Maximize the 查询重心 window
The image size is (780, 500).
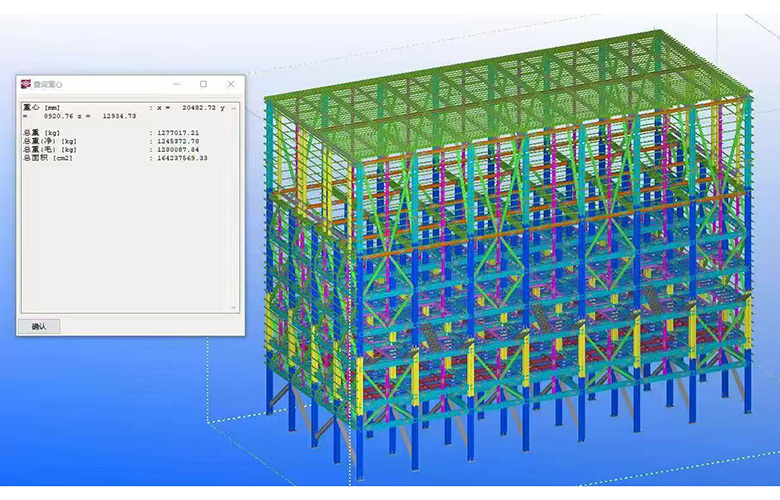[203, 84]
